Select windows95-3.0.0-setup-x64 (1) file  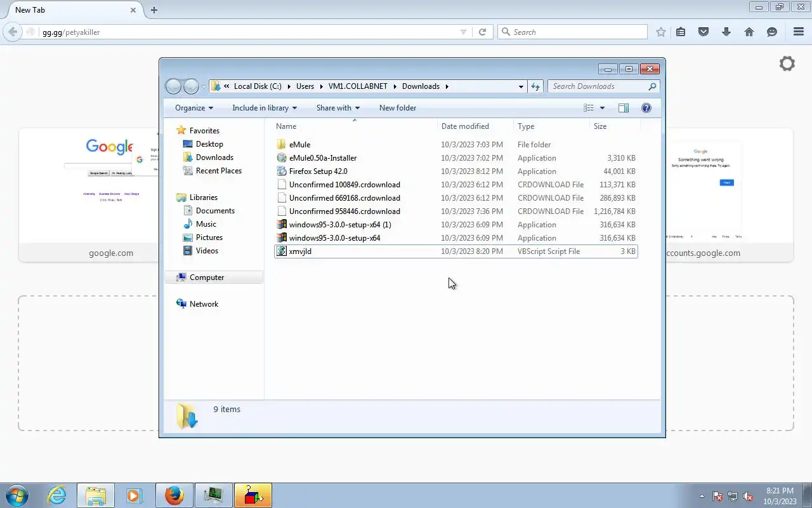coord(455,225)
